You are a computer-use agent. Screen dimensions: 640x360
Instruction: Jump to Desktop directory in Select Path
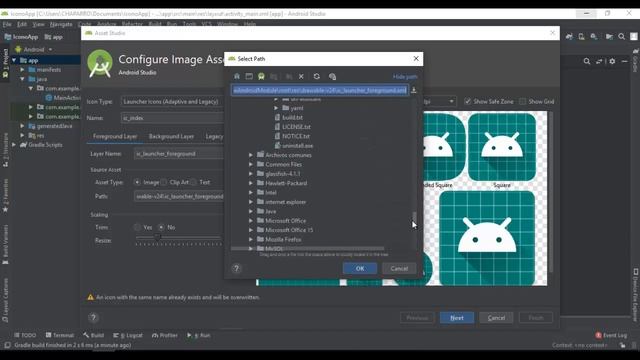coord(249,76)
